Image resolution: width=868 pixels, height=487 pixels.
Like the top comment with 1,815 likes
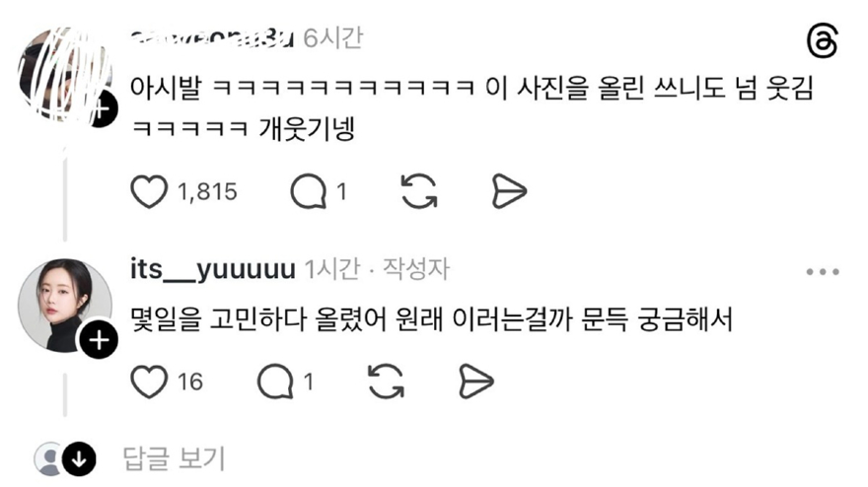tap(149, 191)
